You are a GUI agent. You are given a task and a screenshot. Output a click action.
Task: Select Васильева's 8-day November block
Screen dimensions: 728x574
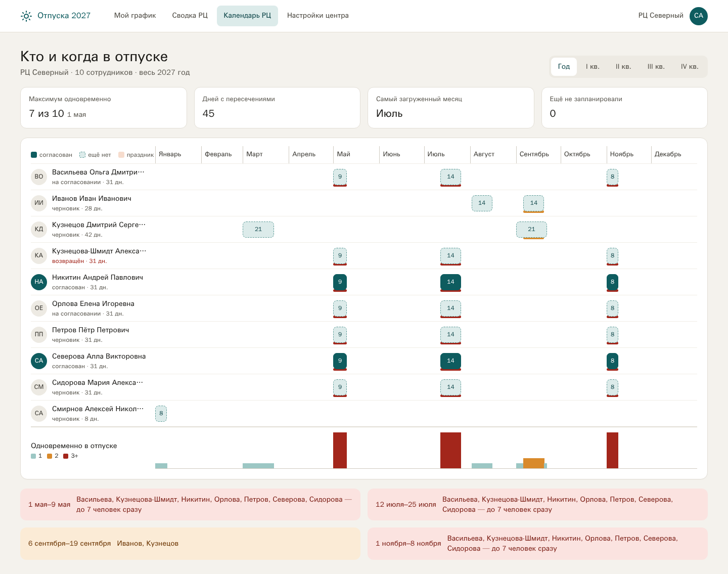pyautogui.click(x=612, y=177)
